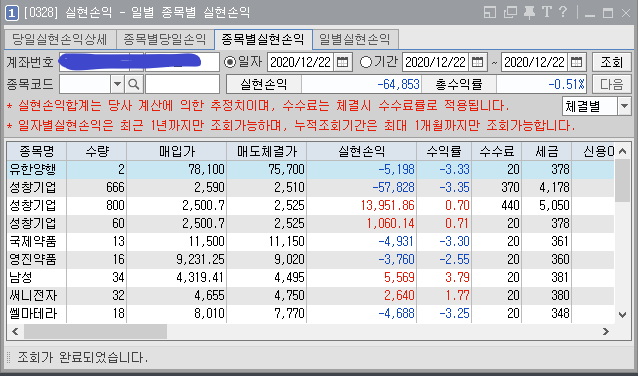Click the 다음 button
The height and width of the screenshot is (376, 638).
[612, 84]
